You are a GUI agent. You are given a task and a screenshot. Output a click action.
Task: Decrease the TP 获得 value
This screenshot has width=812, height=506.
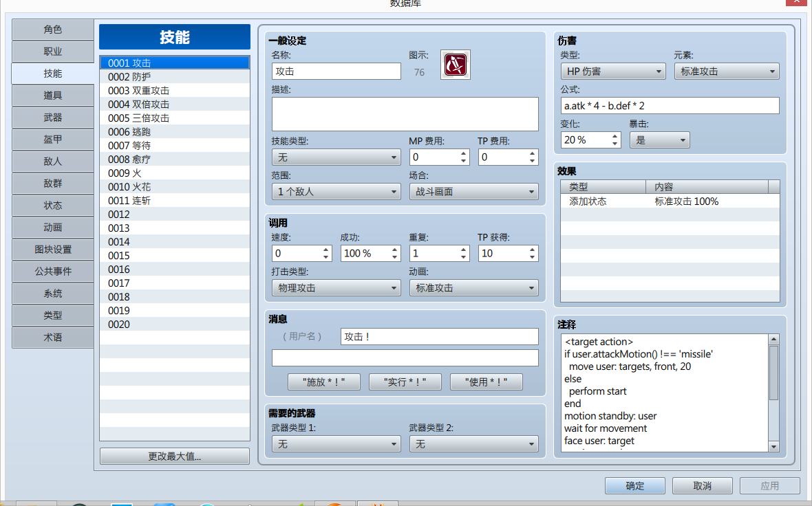point(533,257)
